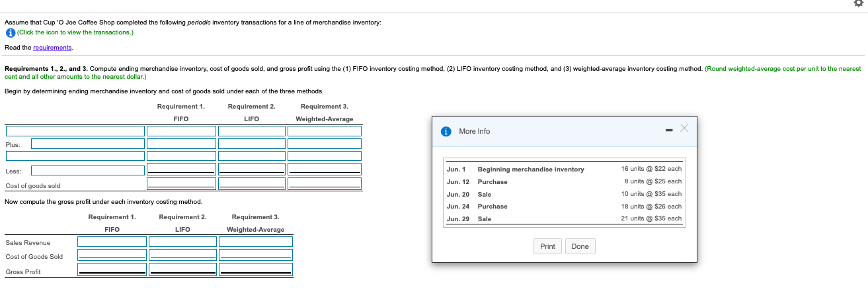Open the requirements link
868x288 pixels.
coord(52,48)
